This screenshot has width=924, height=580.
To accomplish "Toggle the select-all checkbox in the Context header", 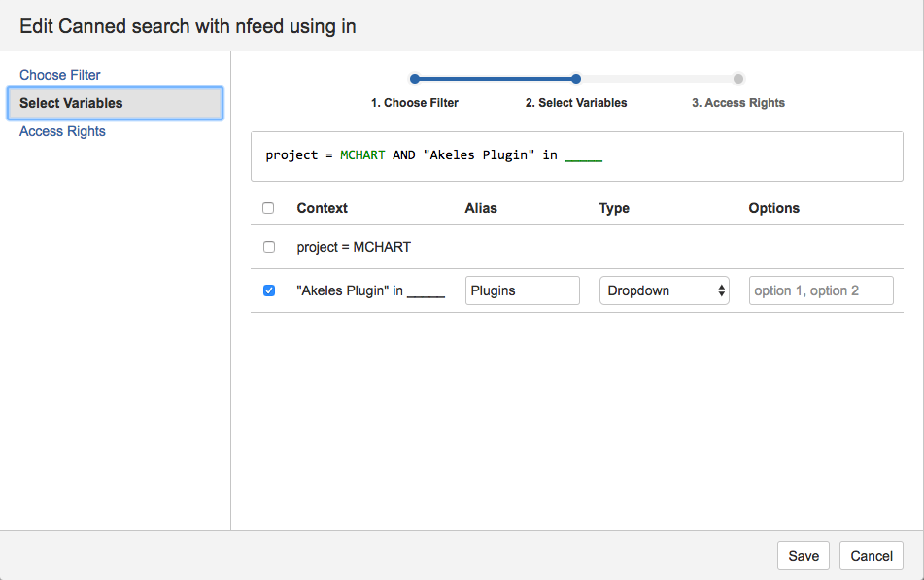I will 268,207.
